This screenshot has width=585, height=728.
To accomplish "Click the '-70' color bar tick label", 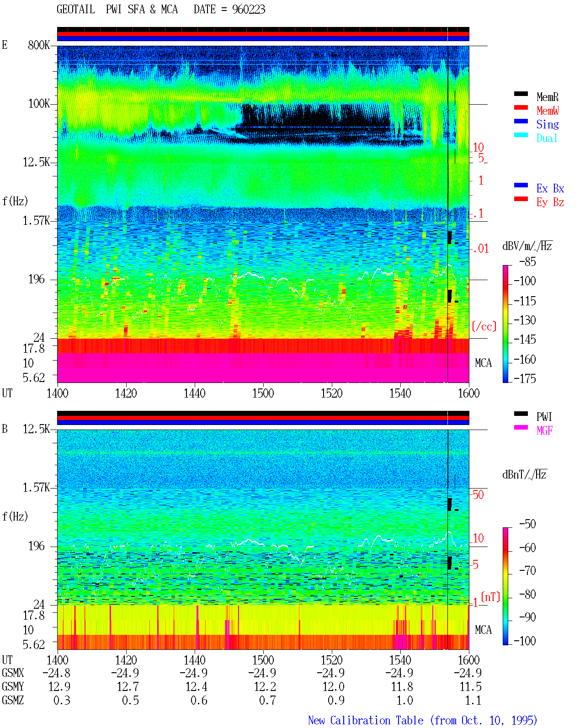I will point(528,571).
